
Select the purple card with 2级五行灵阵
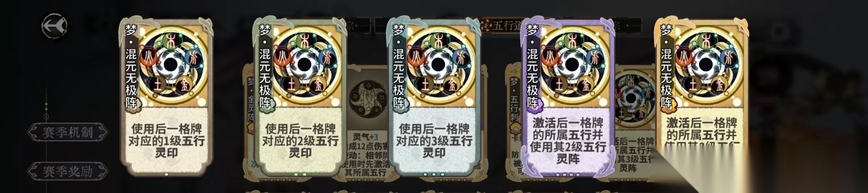click(x=567, y=96)
